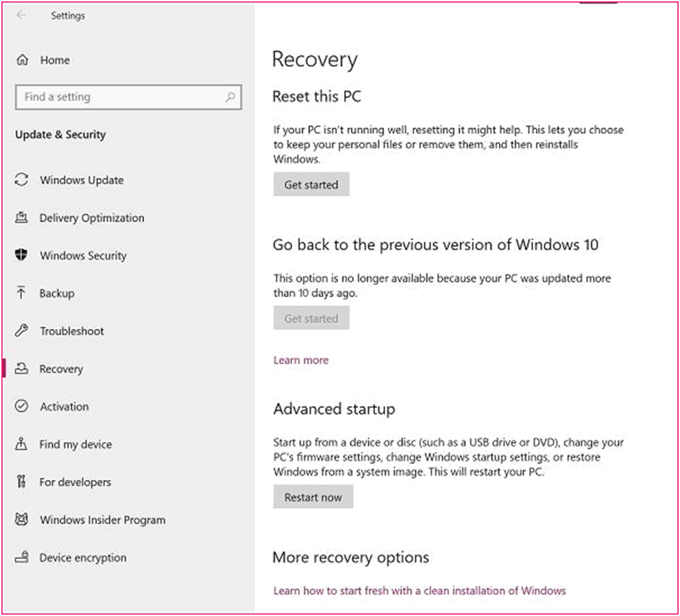The image size is (680, 616).
Task: Click the Delivery Optimization icon
Action: [x=22, y=217]
